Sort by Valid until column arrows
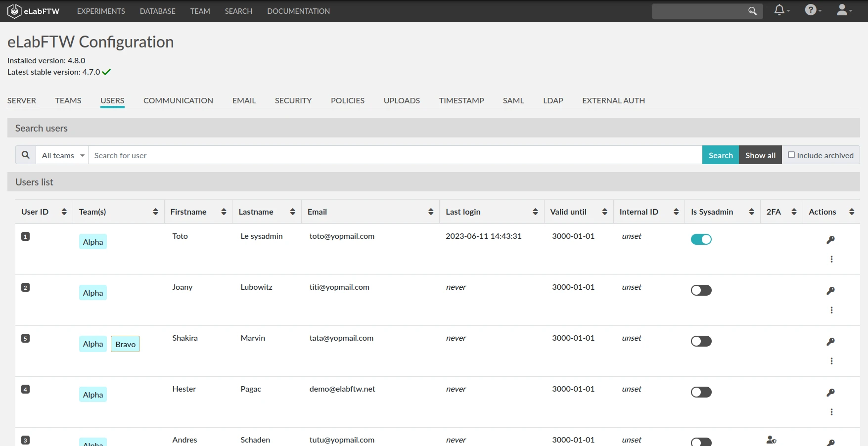868x446 pixels. tap(604, 212)
